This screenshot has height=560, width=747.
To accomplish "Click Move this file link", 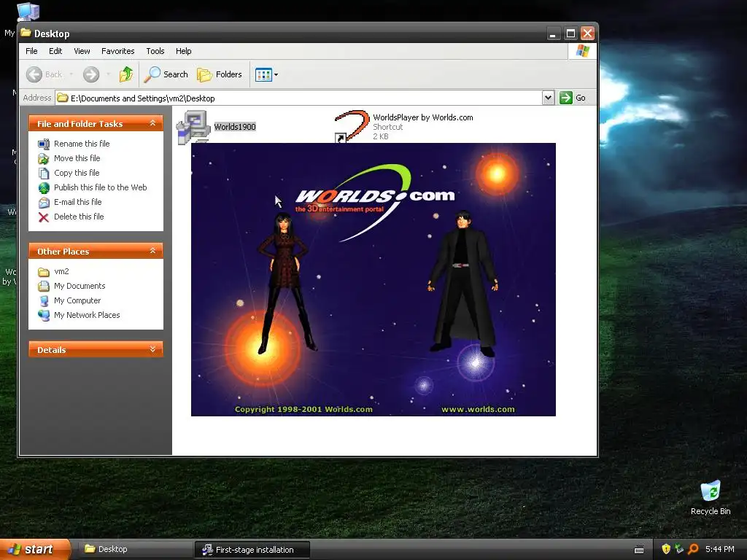I will 77,158.
